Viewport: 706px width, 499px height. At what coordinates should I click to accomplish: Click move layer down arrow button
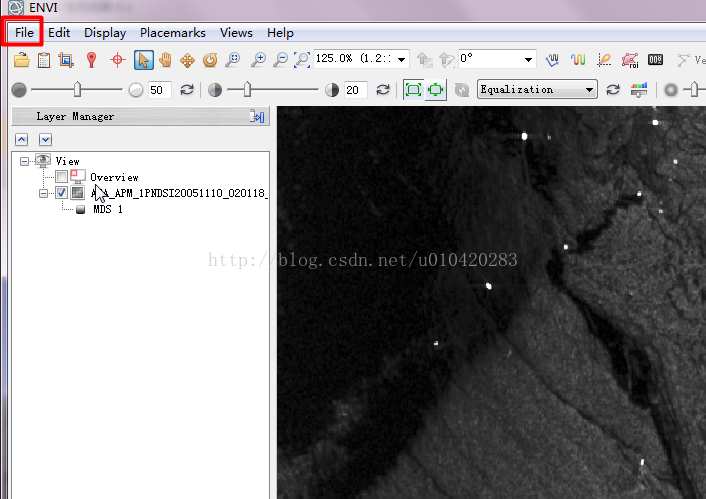[x=45, y=140]
